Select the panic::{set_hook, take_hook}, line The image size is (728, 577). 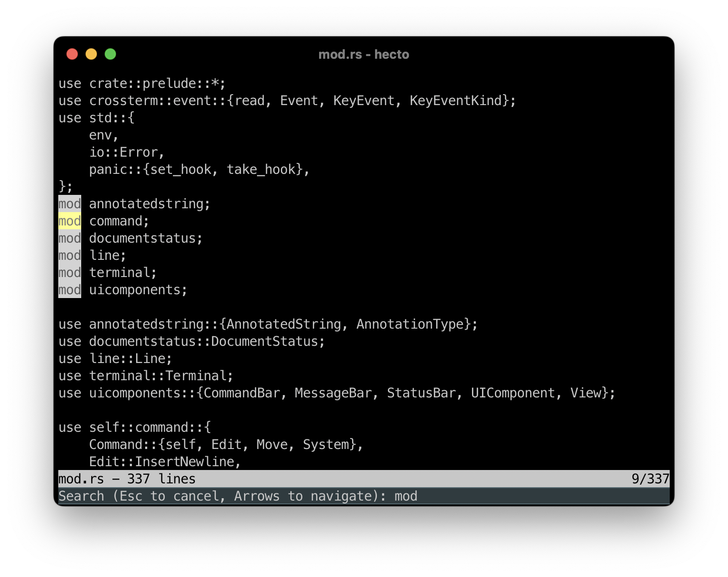point(198,169)
